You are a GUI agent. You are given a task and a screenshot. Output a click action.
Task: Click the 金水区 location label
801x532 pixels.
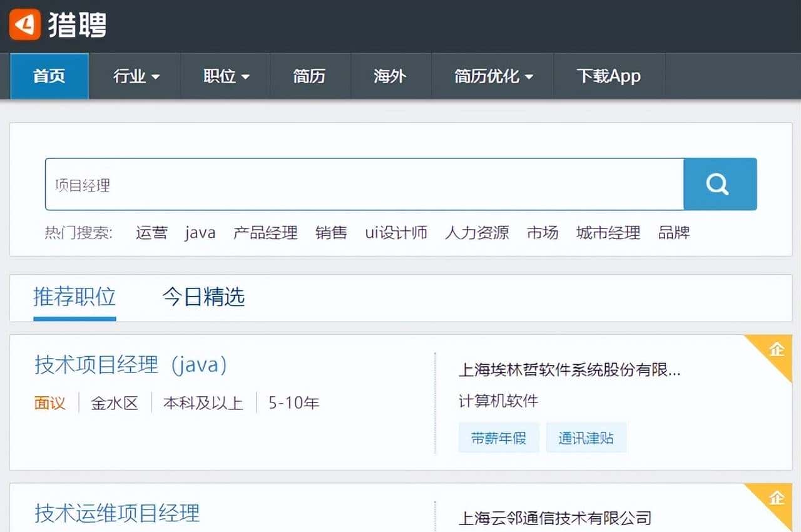tap(115, 403)
